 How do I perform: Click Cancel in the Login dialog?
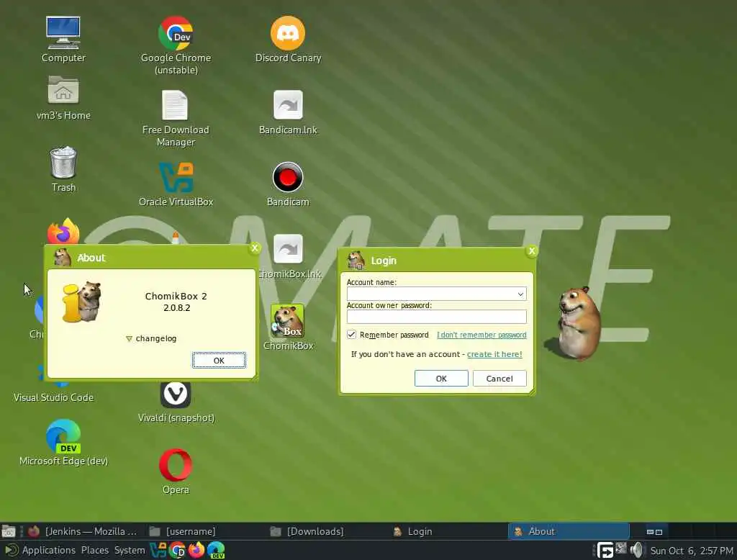coord(499,379)
